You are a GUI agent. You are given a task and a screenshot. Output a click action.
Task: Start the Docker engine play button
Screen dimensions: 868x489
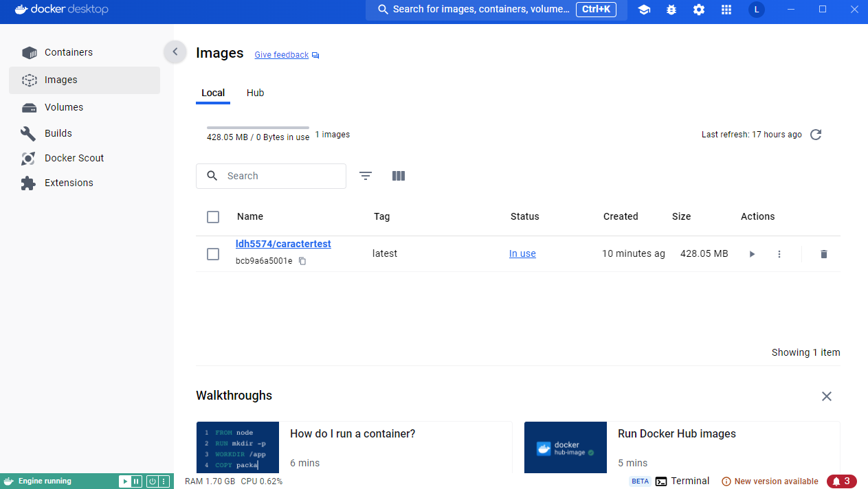[x=124, y=481]
